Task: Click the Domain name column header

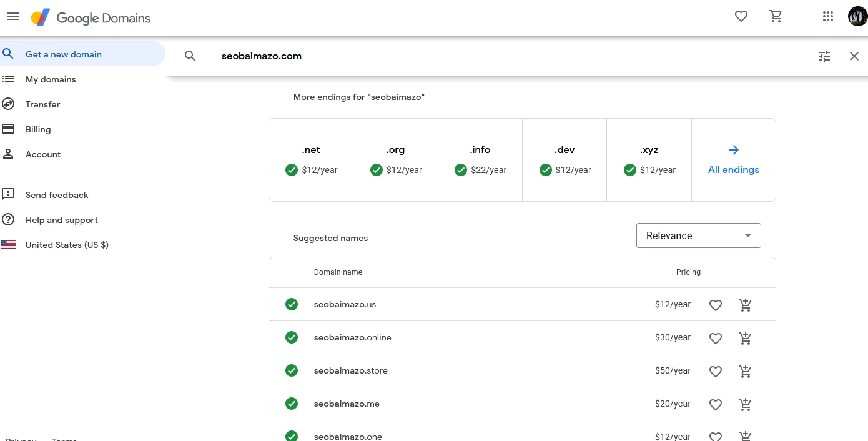Action: (x=338, y=272)
